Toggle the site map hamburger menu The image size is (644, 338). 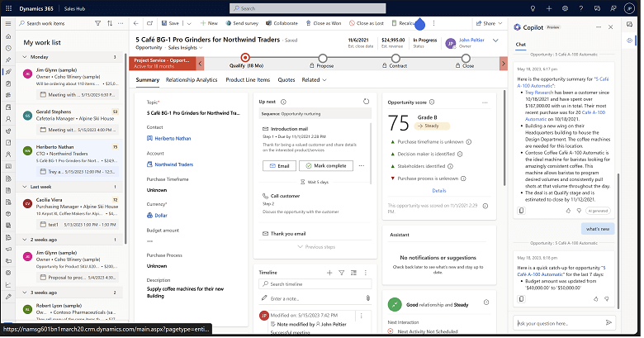[8, 23]
